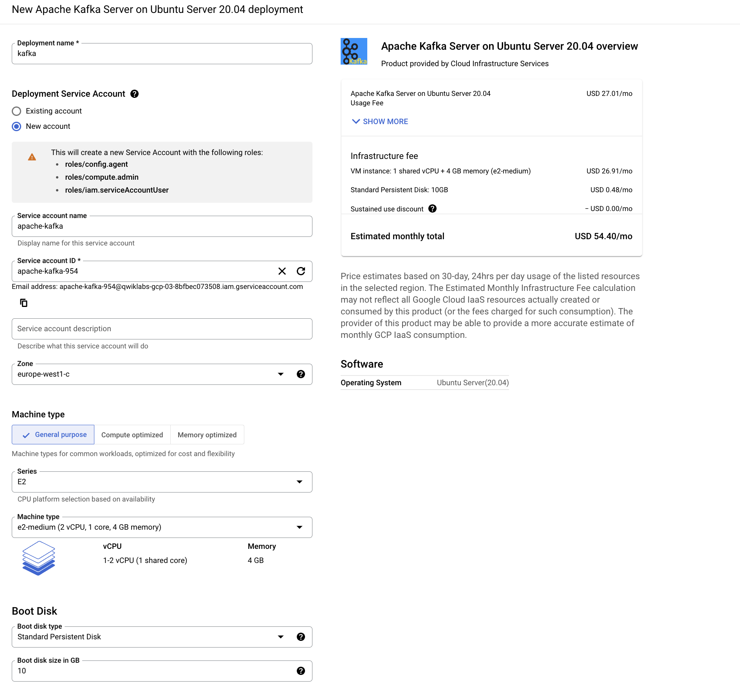740x700 pixels.
Task: Click the USD 54.40/mo estimated total
Action: click(603, 236)
